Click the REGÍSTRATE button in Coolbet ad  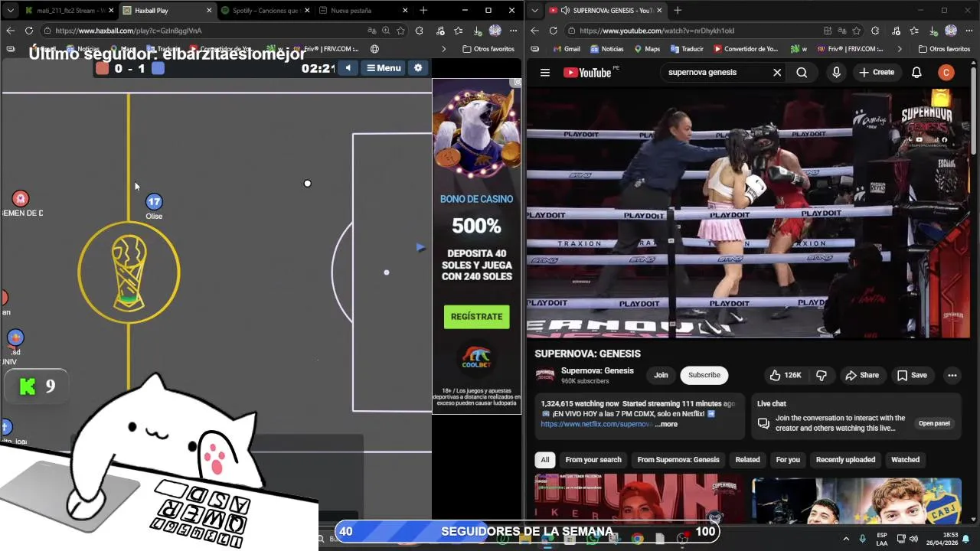pyautogui.click(x=476, y=316)
